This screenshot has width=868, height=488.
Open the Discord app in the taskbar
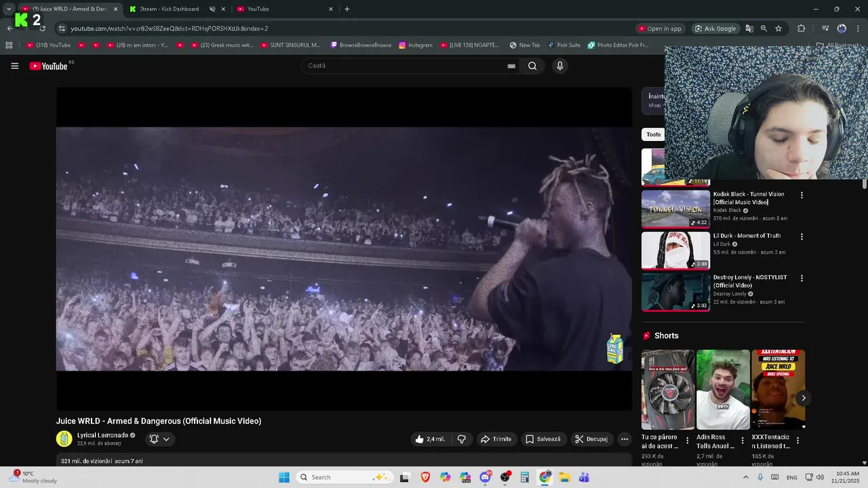pos(485,477)
